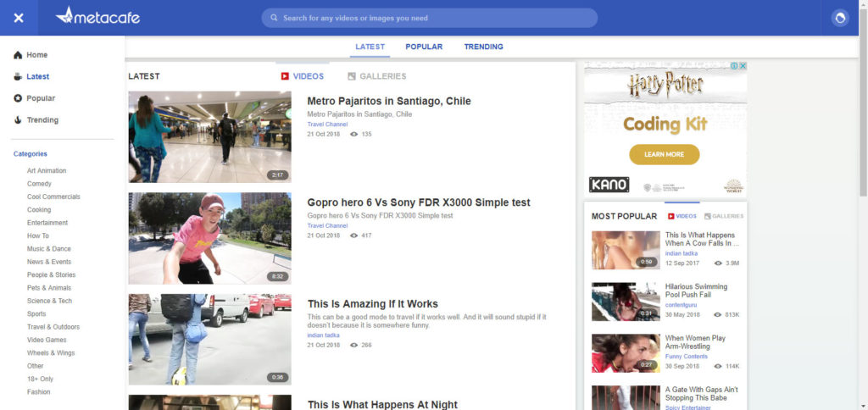Open the How To category

tap(38, 235)
